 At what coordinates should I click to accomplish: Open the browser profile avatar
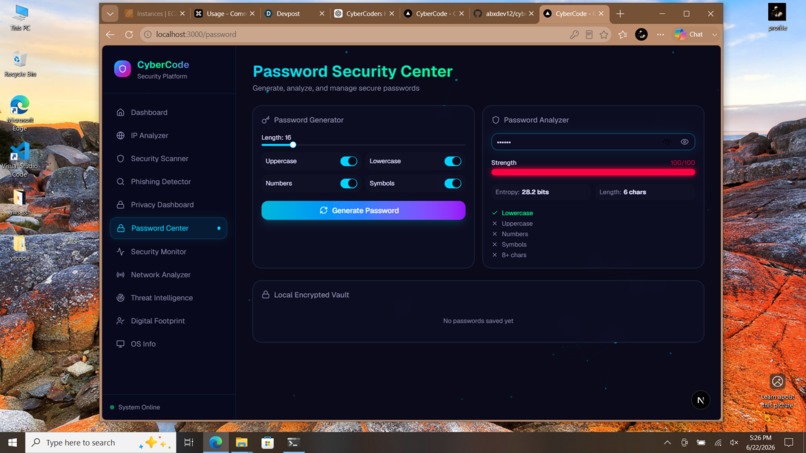[641, 34]
